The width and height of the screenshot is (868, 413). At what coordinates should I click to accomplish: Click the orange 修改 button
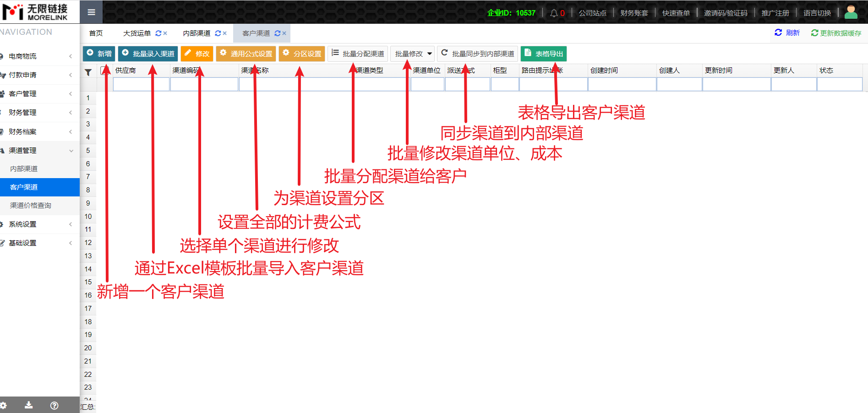pos(197,54)
